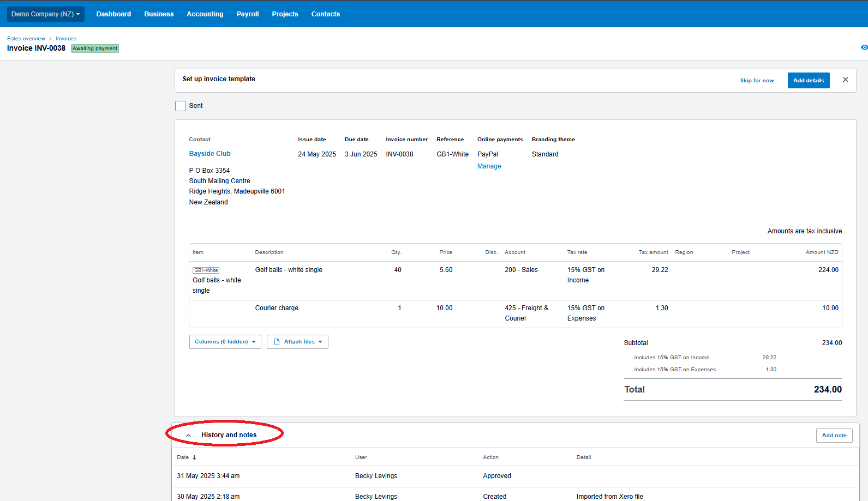Screen dimensions: 868x501
Task: Click the 425 - Freight & Courier account cell
Action: tap(526, 313)
